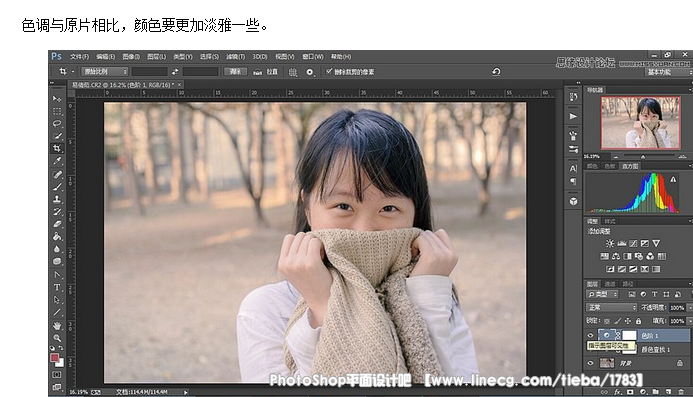Select the Zoom tool
The height and width of the screenshot is (397, 693).
(57, 338)
